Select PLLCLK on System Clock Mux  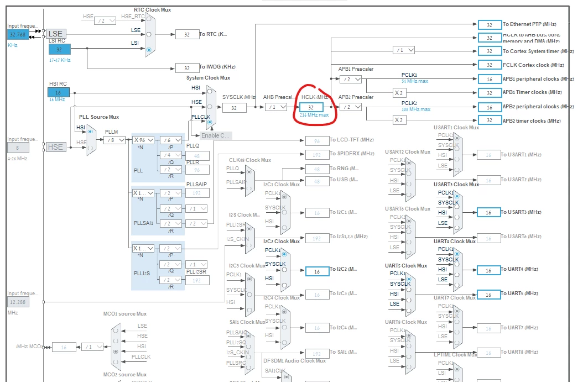pos(210,122)
